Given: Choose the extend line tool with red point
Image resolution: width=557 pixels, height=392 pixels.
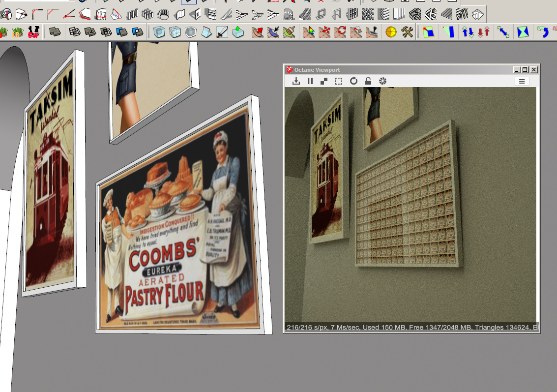Looking at the screenshot, I should pos(68,14).
